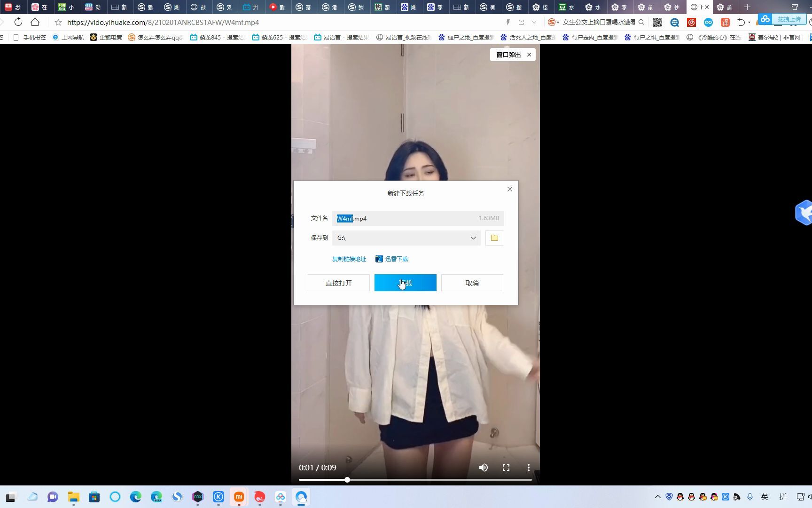The height and width of the screenshot is (508, 812).
Task: Open the Sogou browser icon in taskbar
Action: coord(177,497)
